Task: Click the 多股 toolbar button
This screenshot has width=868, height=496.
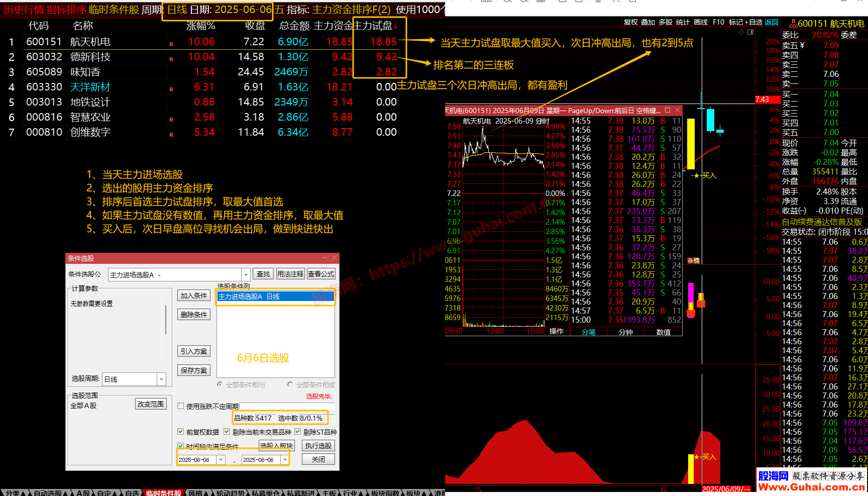Action: [666, 22]
